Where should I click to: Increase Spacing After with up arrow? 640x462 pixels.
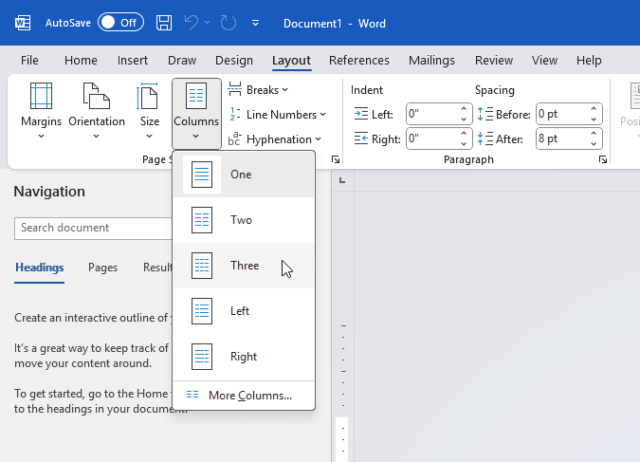(593, 133)
